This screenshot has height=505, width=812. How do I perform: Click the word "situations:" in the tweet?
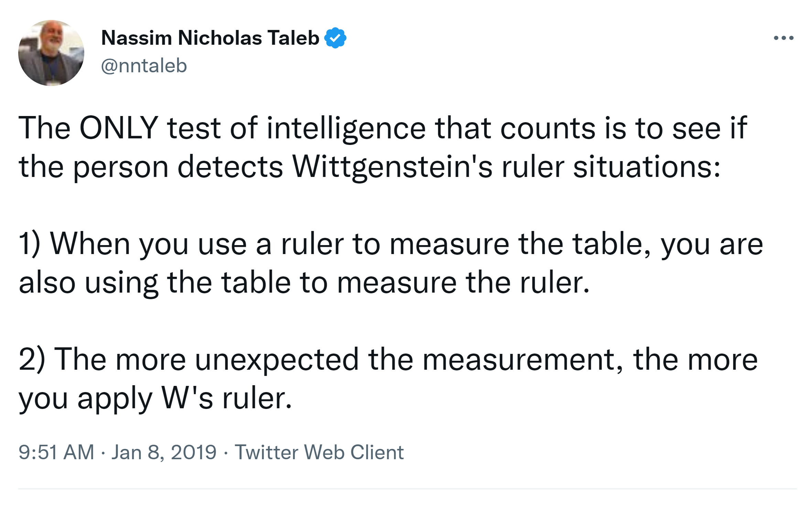click(647, 167)
